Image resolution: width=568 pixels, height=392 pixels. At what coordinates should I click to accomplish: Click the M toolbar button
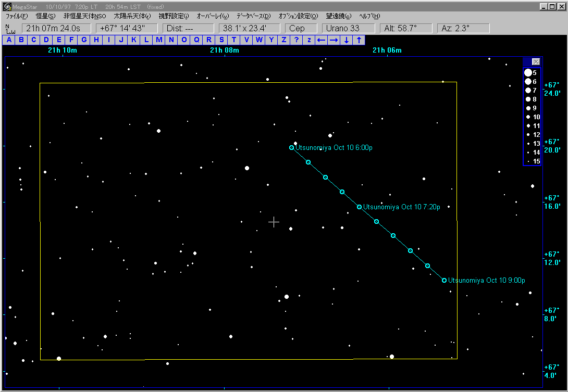(159, 40)
